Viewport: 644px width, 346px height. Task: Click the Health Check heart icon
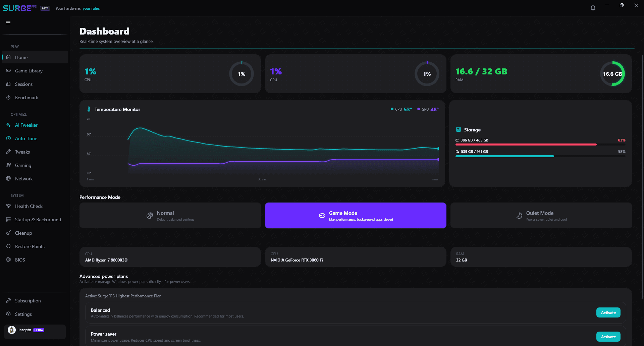[x=8, y=206]
